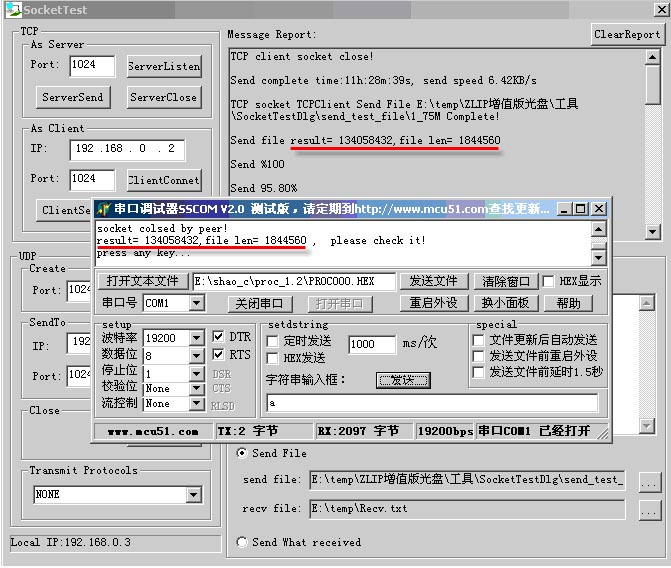Screen dimensions: 671x568
Task: Click the 字符串输入框 string input field
Action: (431, 403)
